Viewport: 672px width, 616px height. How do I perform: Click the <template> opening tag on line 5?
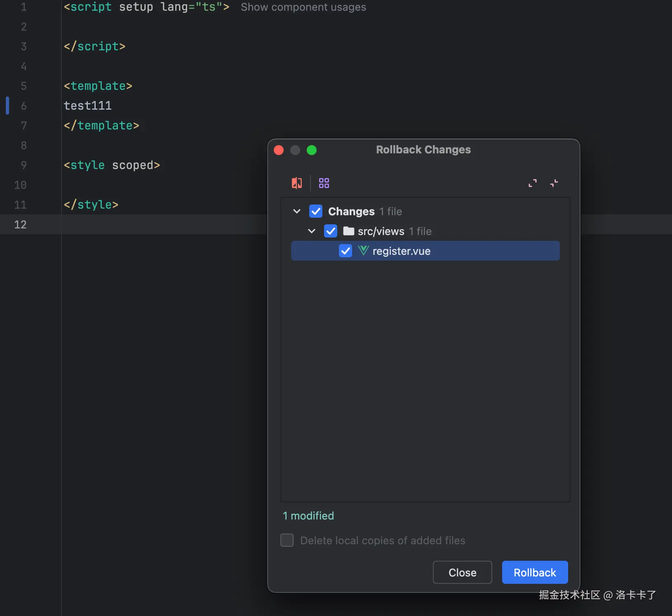coord(98,86)
